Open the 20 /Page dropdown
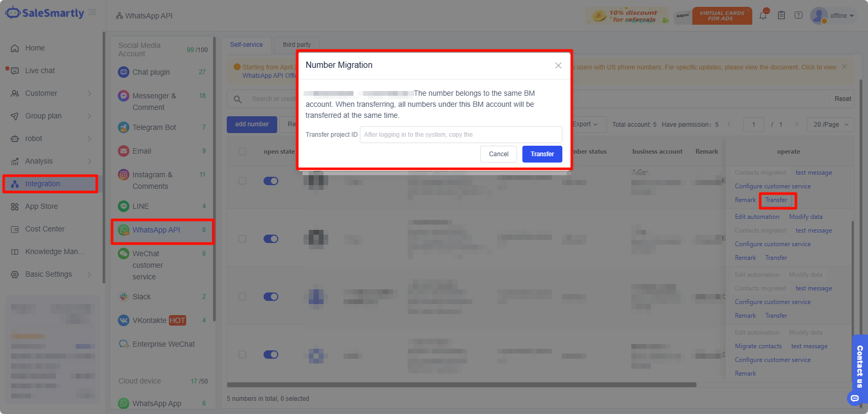The height and width of the screenshot is (414, 868). tap(831, 125)
